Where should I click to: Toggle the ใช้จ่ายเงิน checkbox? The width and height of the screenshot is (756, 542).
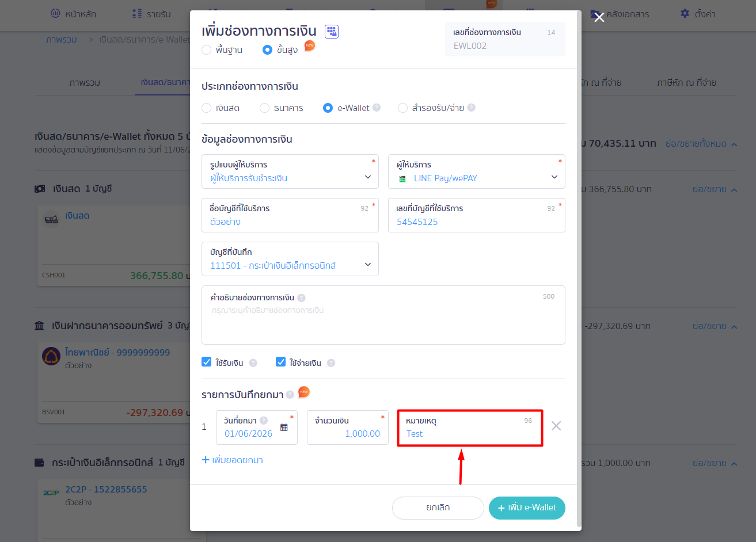[281, 362]
